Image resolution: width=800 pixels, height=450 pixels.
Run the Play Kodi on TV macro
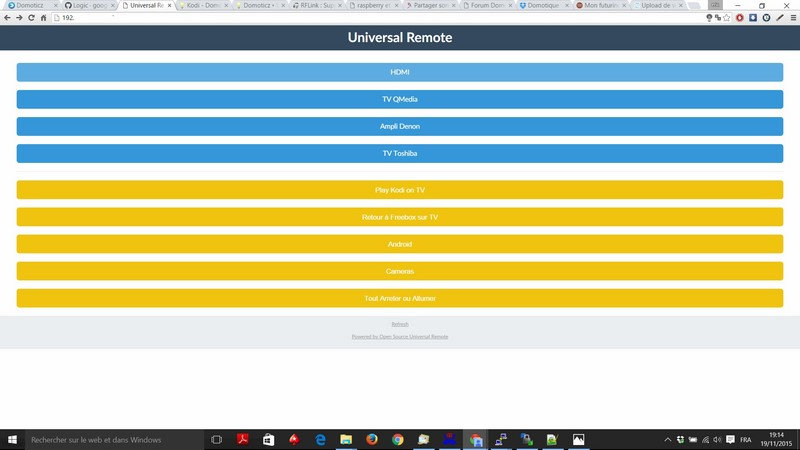399,190
